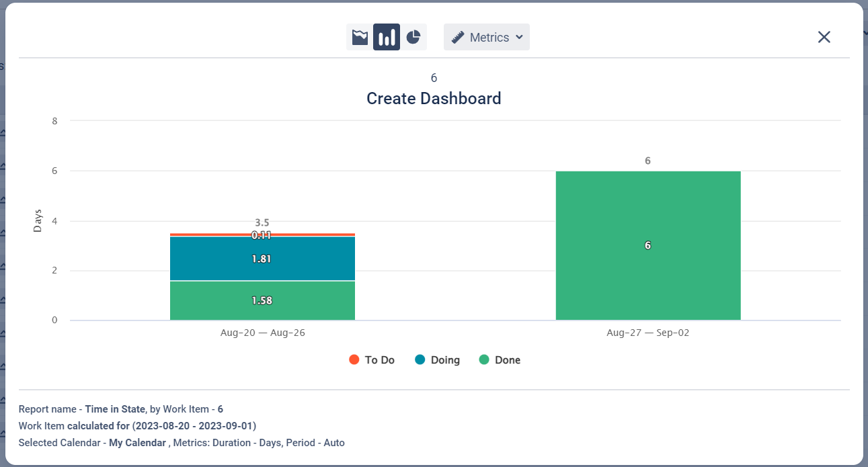Select the bar chart view icon

(387, 38)
